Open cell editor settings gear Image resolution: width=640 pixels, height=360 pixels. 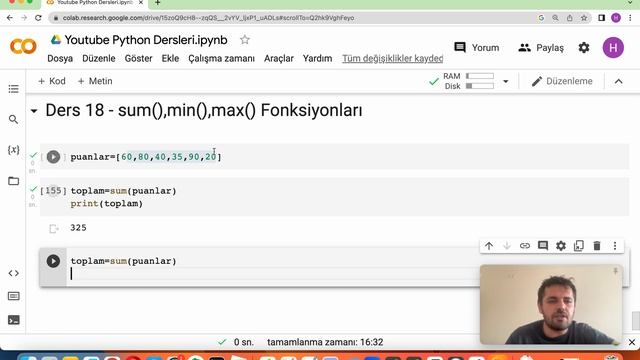pyautogui.click(x=561, y=246)
